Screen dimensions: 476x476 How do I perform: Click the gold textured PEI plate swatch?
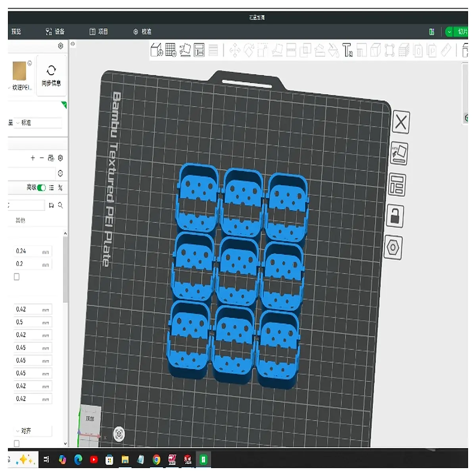click(x=20, y=71)
